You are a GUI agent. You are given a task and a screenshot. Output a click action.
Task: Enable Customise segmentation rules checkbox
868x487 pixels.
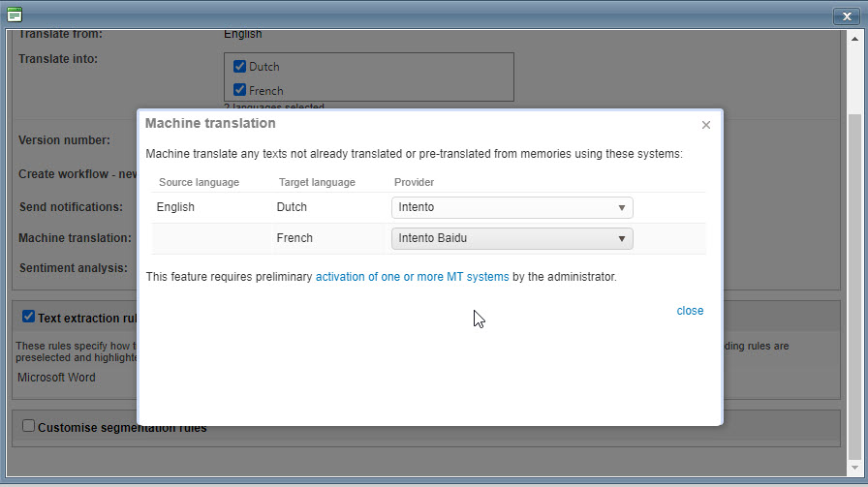click(28, 426)
